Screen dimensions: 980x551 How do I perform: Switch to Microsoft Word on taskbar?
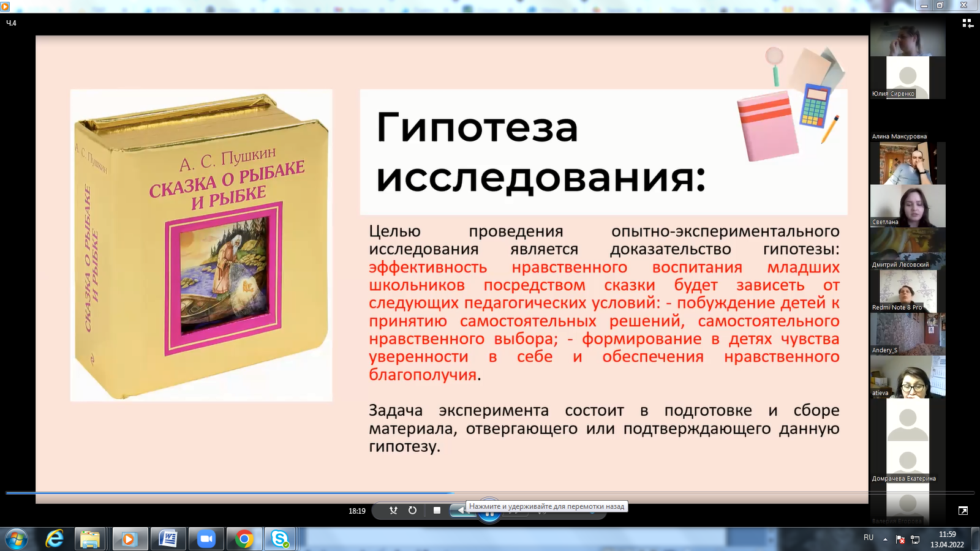[x=167, y=539]
